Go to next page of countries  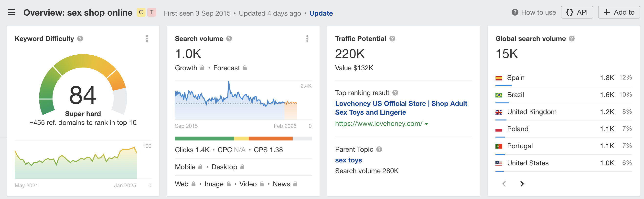522,184
